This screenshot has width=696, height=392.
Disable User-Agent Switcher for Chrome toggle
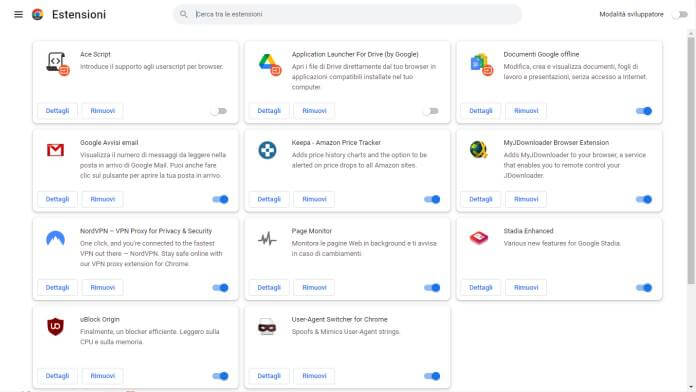pos(432,376)
